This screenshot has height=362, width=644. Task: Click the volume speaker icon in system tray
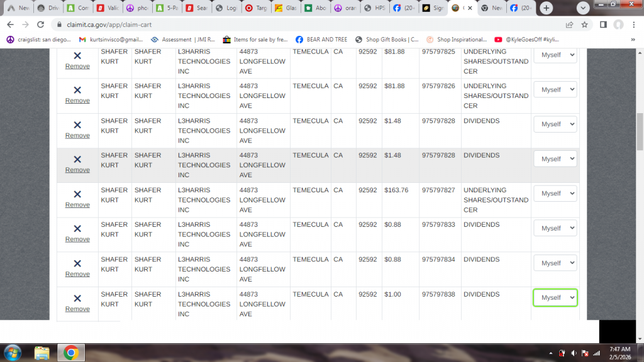[574, 353]
